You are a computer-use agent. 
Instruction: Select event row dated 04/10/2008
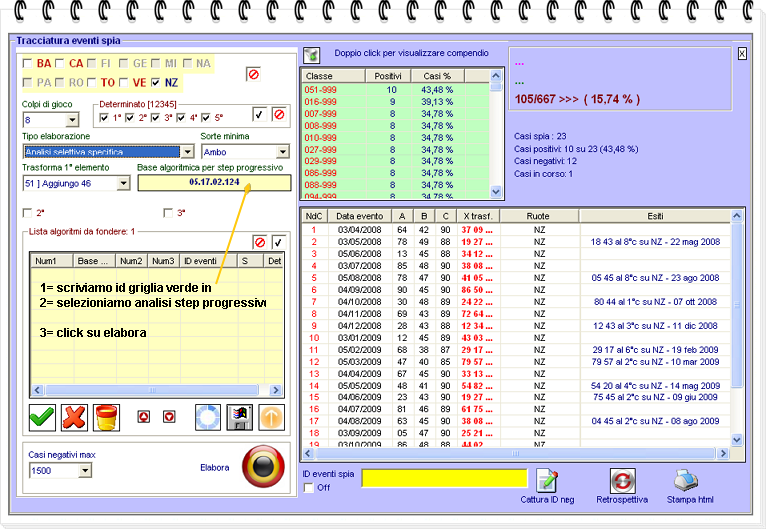point(516,302)
